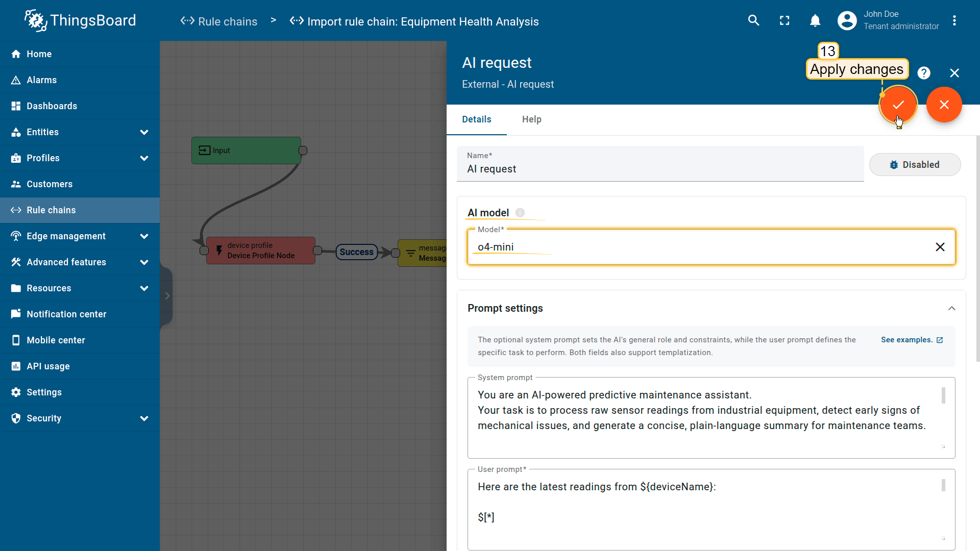980x551 pixels.
Task: Open See examples link
Action: coord(912,340)
